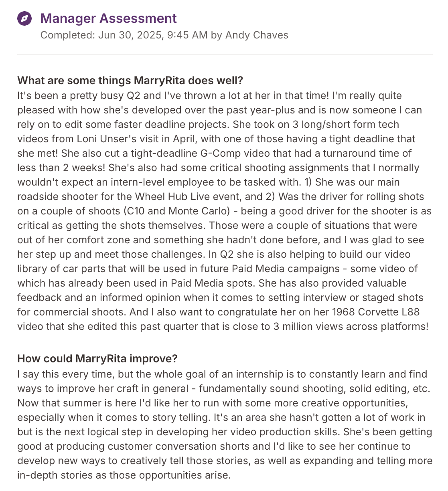
Task: Click the purple compass icon beside Manager Assessment
Action: (x=24, y=18)
